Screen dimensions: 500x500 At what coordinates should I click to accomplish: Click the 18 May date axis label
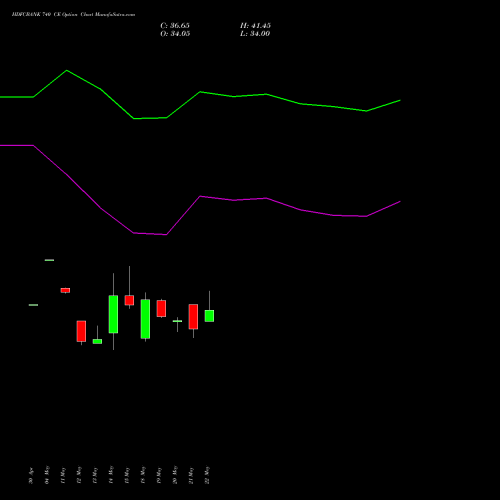pyautogui.click(x=143, y=475)
